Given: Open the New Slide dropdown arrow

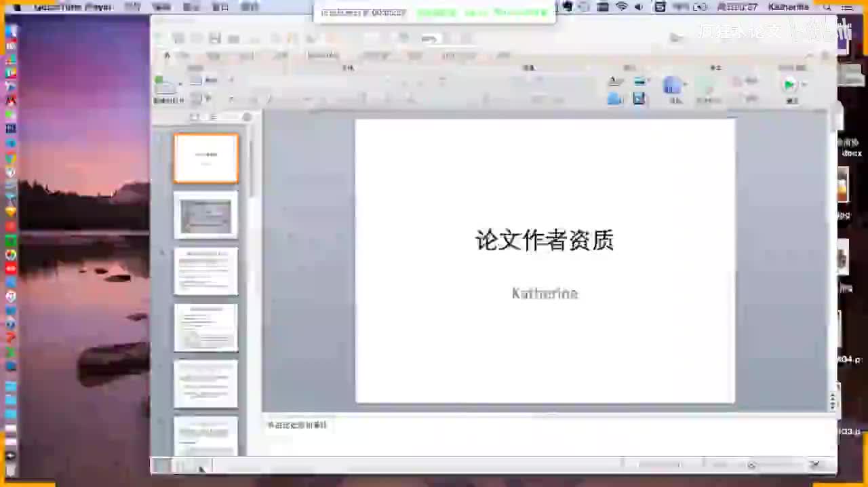Looking at the screenshot, I should (x=180, y=85).
